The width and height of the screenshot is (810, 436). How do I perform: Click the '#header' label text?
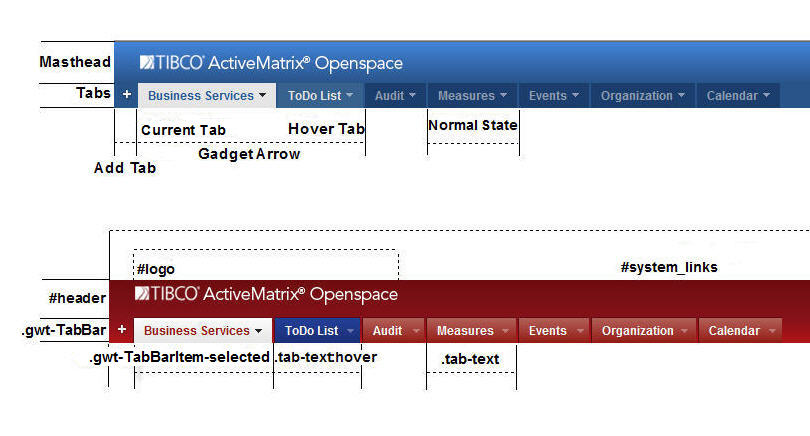click(77, 298)
